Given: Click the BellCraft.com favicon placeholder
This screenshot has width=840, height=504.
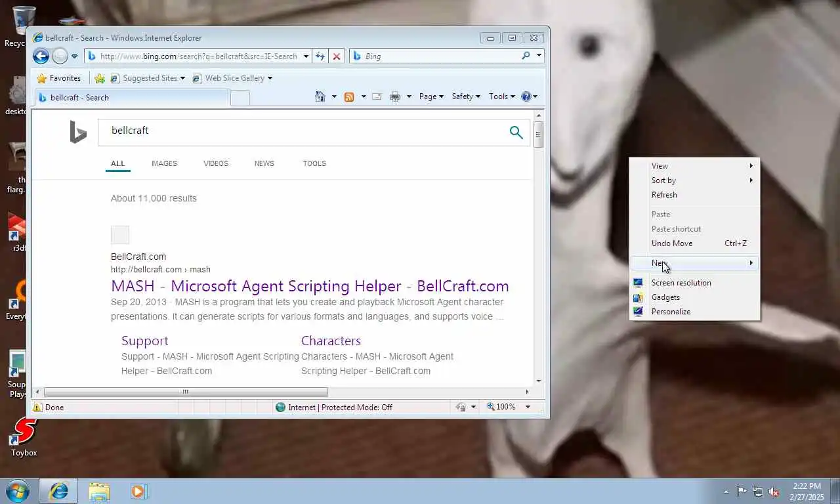Looking at the screenshot, I should pos(120,235).
